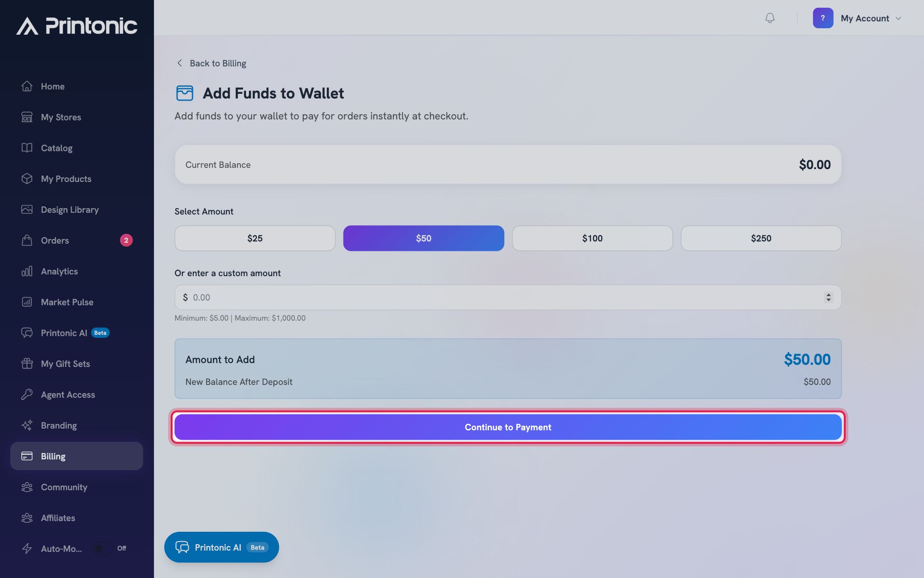The image size is (924, 578).
Task: Open the Community page
Action: [x=77, y=487]
